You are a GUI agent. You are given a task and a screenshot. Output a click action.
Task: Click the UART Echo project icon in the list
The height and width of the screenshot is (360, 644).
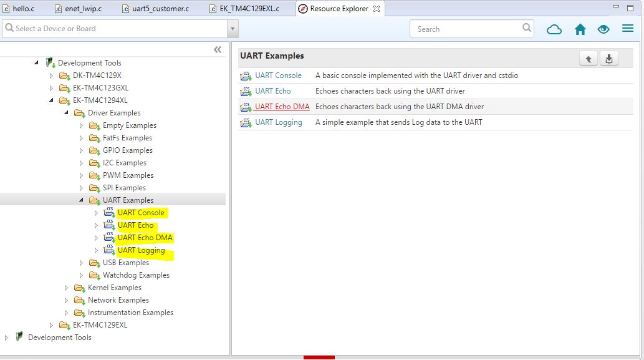click(x=246, y=91)
